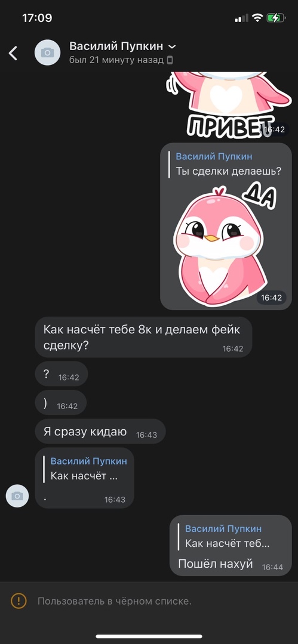Image resolution: width=298 pixels, height=644 pixels.
Task: Tap the ')' message bubble
Action: point(61,402)
